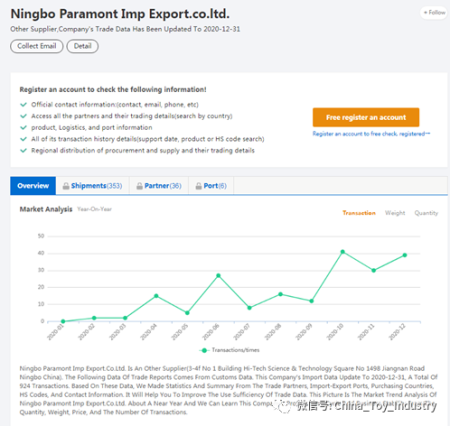Click the lock icon on Port tab
Viewport: 450px width, 426px height.
coord(198,186)
